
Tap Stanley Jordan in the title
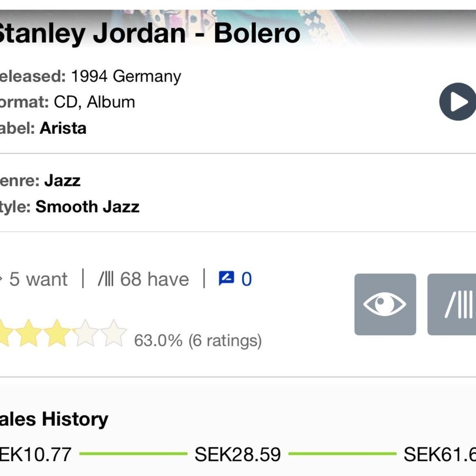(x=93, y=34)
